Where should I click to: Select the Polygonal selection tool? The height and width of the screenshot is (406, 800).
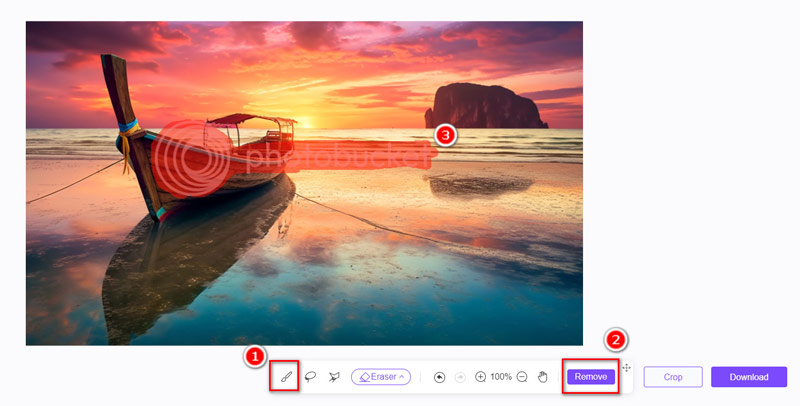click(334, 377)
